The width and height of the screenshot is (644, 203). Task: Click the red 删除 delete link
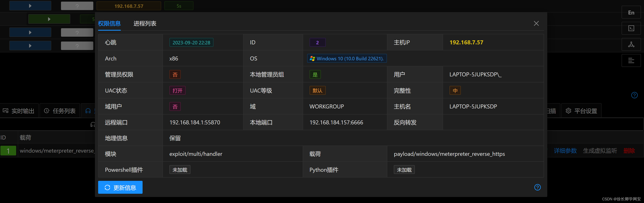pyautogui.click(x=629, y=151)
